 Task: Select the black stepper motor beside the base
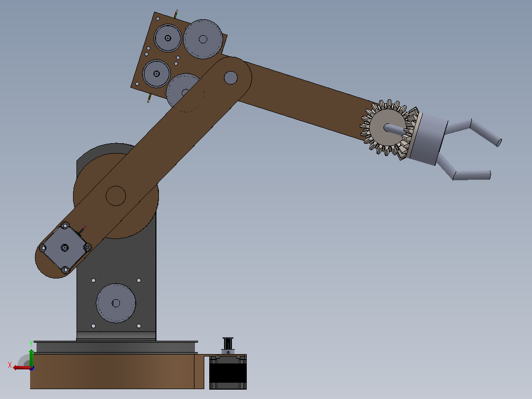(228, 372)
